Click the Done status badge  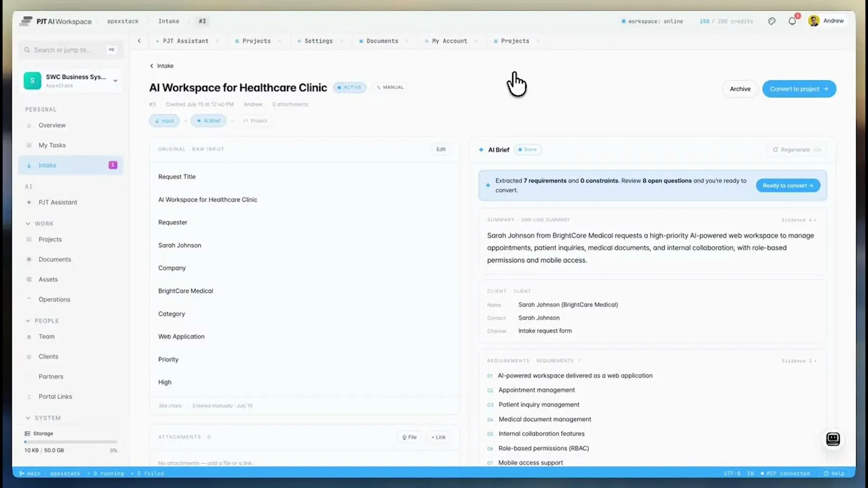(527, 150)
